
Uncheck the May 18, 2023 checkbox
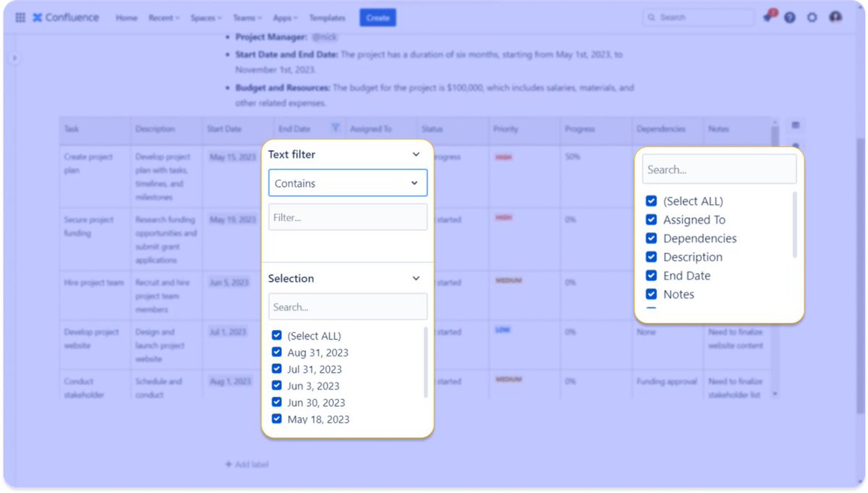276,418
